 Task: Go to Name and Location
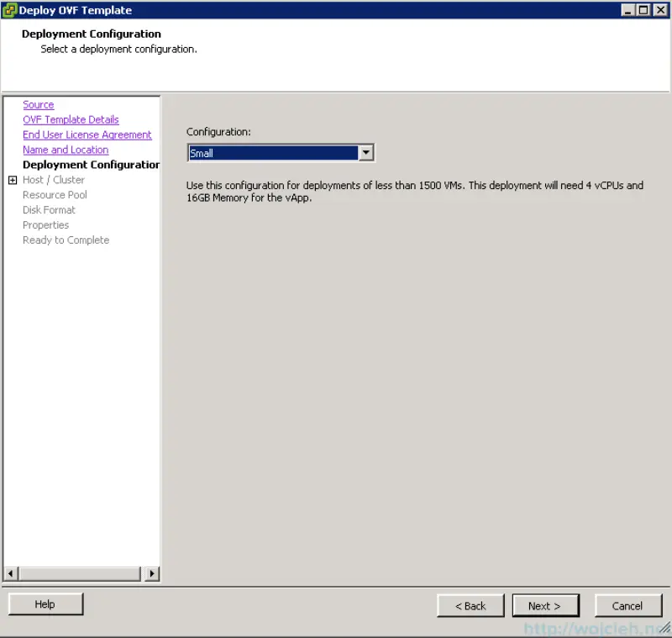pos(66,150)
